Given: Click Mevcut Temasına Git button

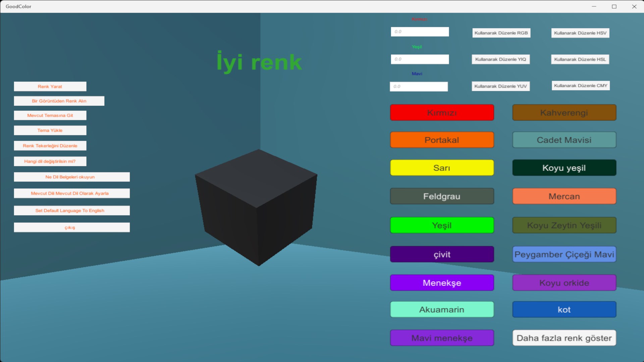Looking at the screenshot, I should point(50,115).
